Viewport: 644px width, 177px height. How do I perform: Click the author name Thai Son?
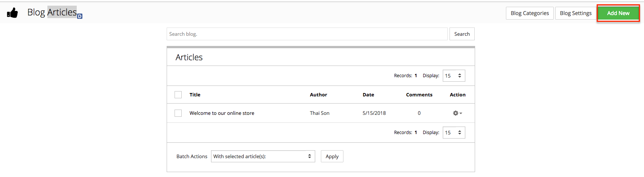pyautogui.click(x=320, y=113)
